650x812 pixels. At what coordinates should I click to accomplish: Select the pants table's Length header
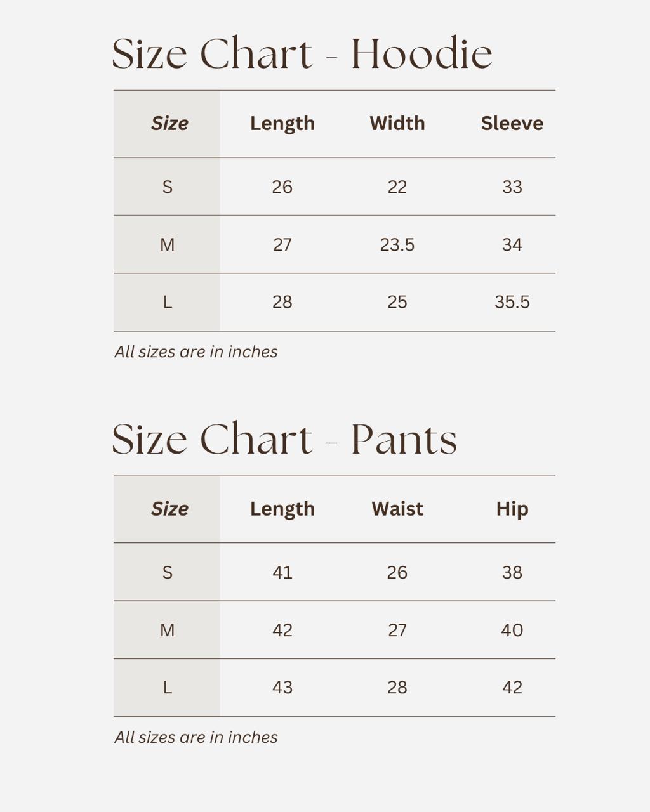(x=282, y=509)
